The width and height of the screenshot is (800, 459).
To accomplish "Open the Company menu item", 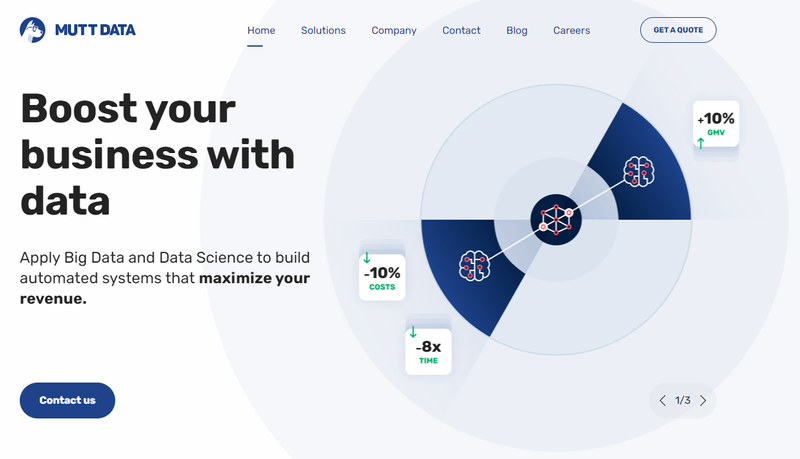I will click(x=394, y=31).
